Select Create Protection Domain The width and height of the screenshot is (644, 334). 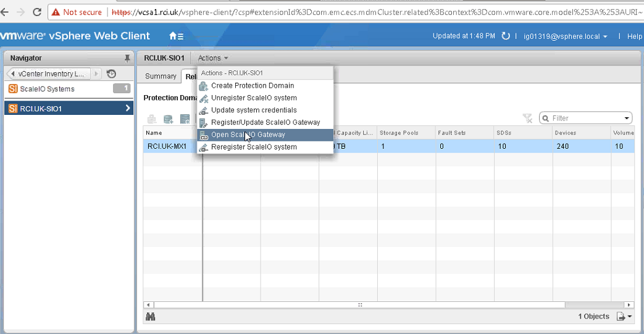click(266, 85)
